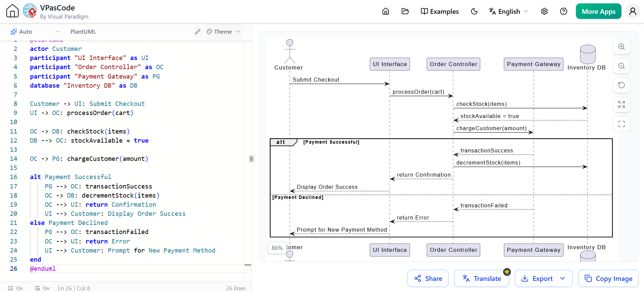
Task: Click the home outline icon beside the VPasCode logo
Action: pyautogui.click(x=12, y=11)
